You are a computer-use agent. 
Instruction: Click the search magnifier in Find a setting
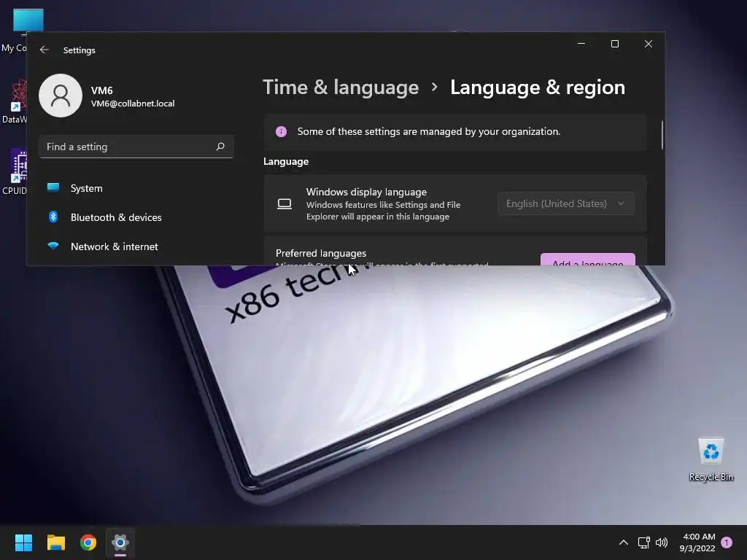coord(220,146)
